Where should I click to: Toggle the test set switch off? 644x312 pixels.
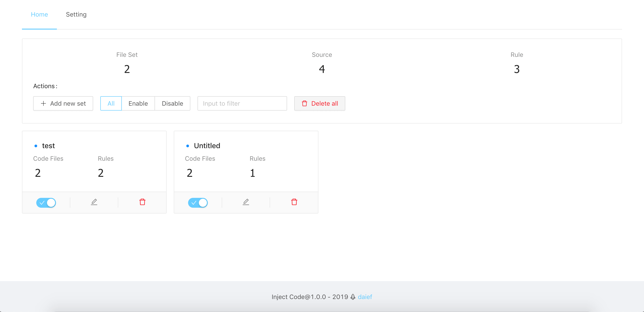coord(46,203)
